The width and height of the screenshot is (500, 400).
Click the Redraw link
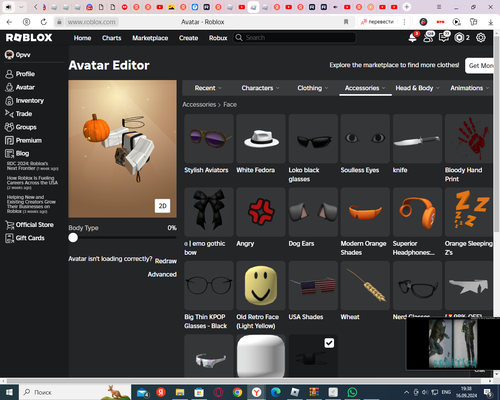166,261
